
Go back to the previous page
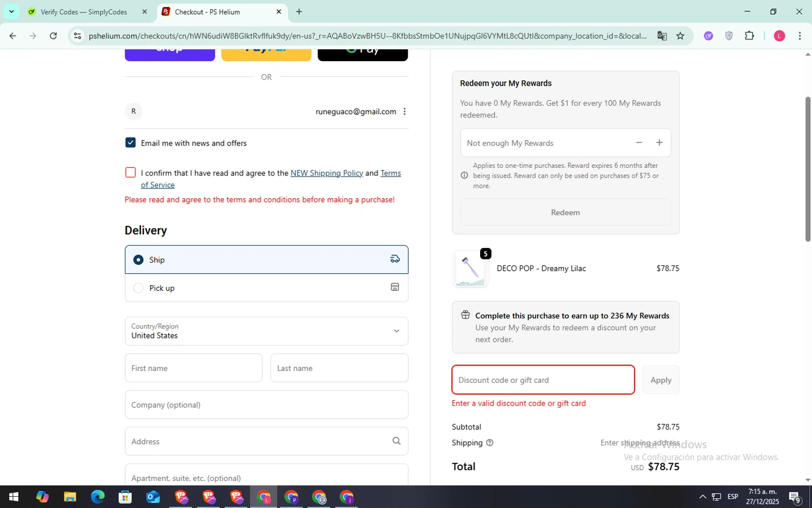(13, 36)
